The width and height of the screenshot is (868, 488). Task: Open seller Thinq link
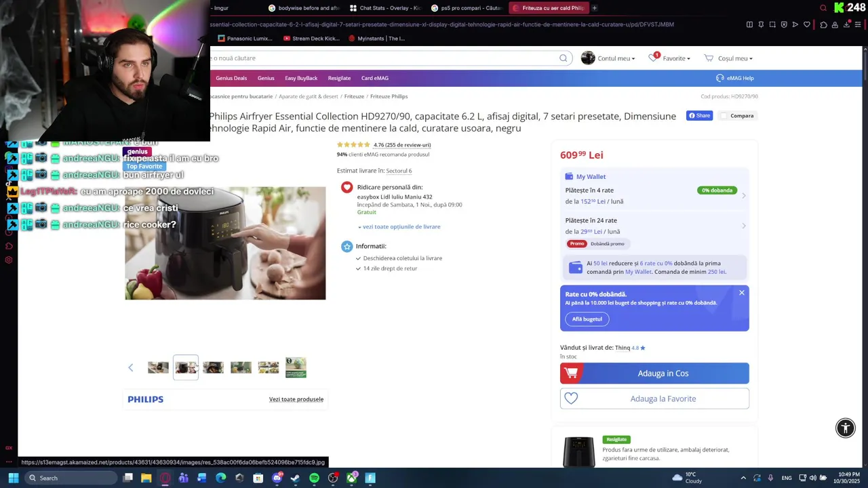click(623, 348)
